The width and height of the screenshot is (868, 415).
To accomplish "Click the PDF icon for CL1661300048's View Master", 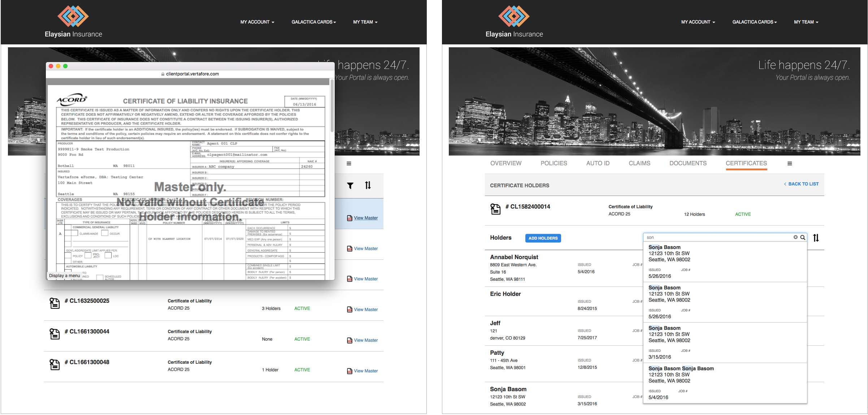I will [x=350, y=371].
